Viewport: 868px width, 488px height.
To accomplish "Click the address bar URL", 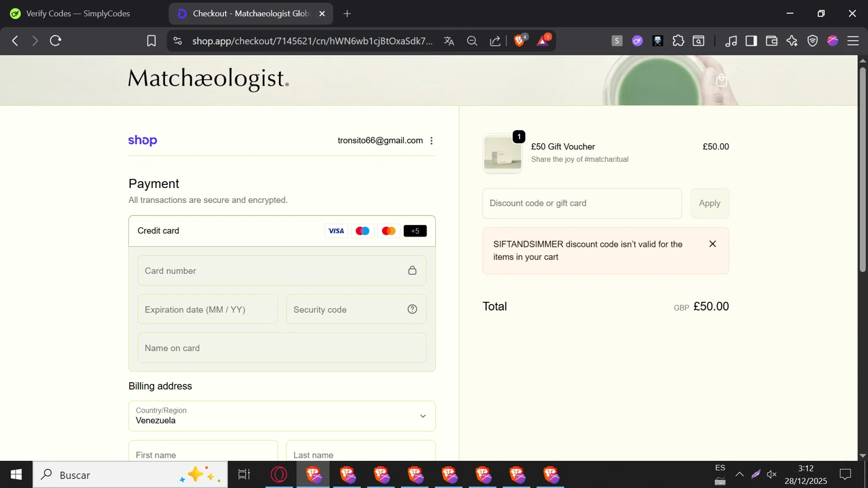I will coord(312,41).
